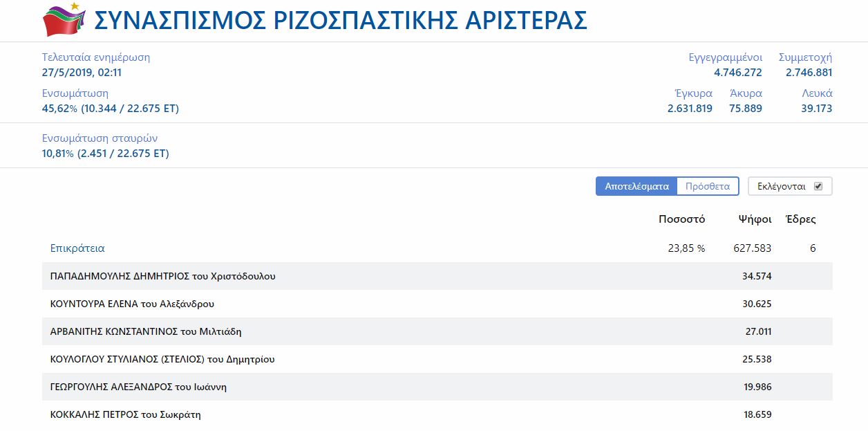Click vote count 30.625

click(757, 304)
